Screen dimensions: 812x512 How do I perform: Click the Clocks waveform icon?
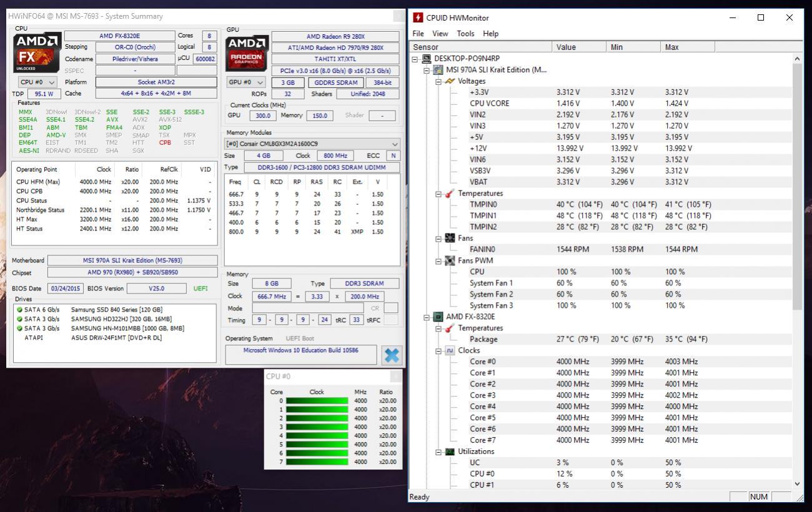(450, 351)
